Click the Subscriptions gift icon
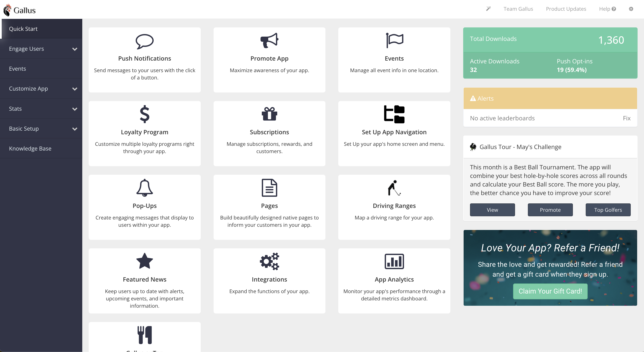Image resolution: width=644 pixels, height=352 pixels. tap(269, 114)
